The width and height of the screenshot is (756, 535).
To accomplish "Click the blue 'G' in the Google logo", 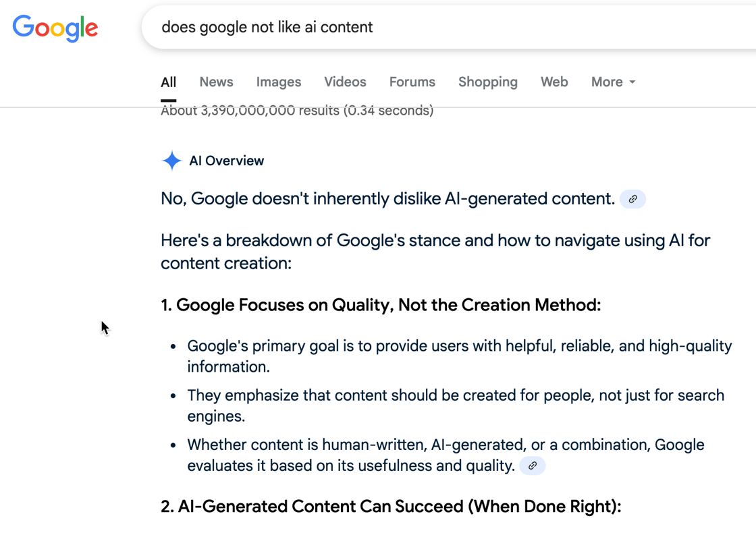I will [x=22, y=28].
